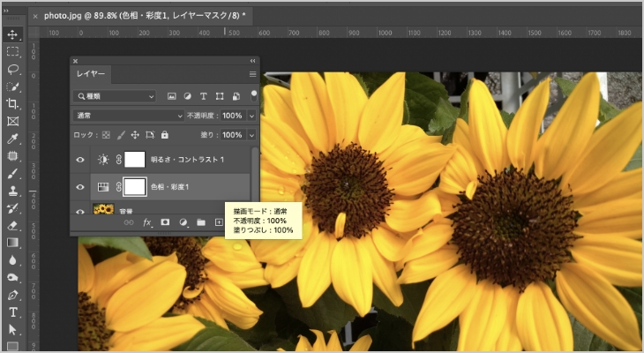Click the 塗り 100% value field

point(233,135)
